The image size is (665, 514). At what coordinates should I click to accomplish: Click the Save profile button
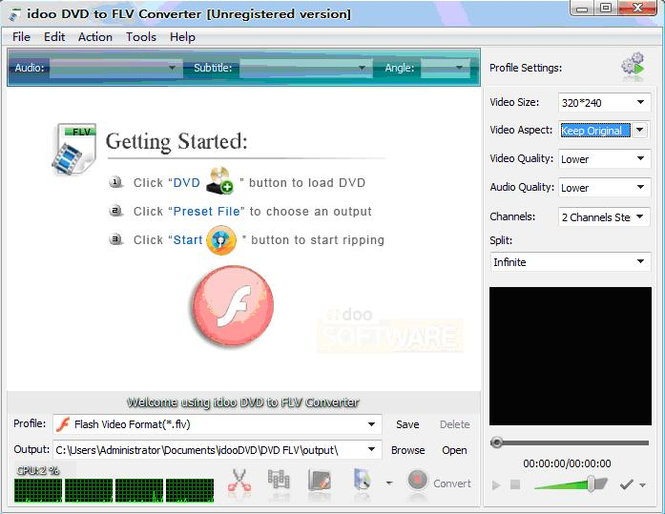(x=408, y=425)
